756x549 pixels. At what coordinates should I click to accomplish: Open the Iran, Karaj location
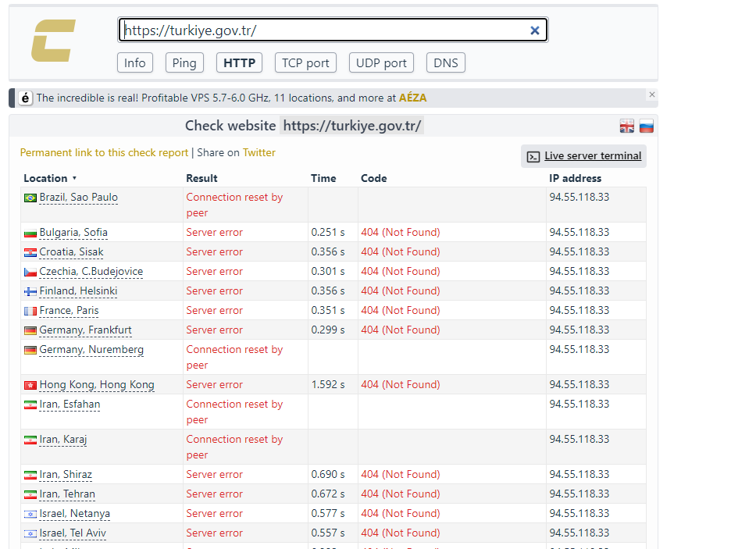[63, 439]
